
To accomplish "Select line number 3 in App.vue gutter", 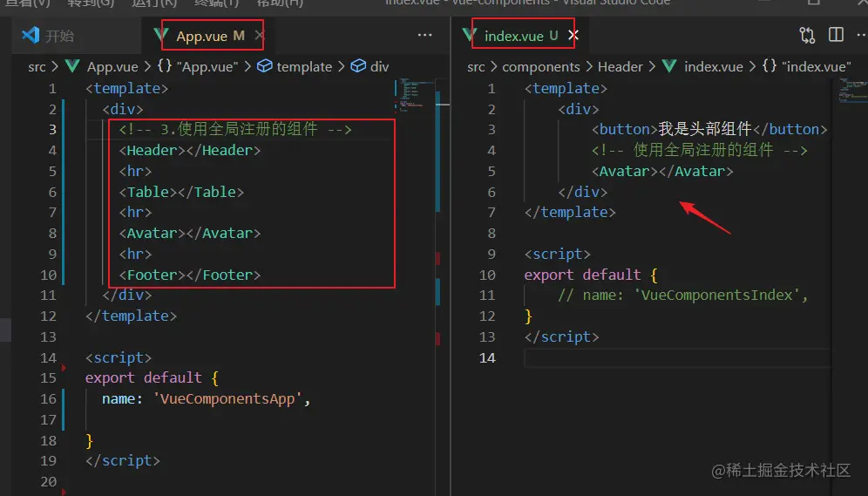I will click(x=52, y=130).
